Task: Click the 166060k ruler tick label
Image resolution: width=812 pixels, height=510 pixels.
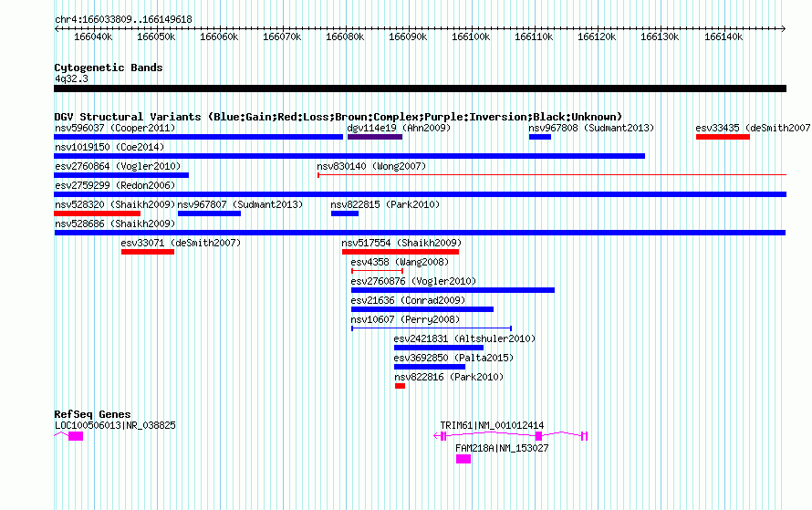Action: pyautogui.click(x=219, y=36)
